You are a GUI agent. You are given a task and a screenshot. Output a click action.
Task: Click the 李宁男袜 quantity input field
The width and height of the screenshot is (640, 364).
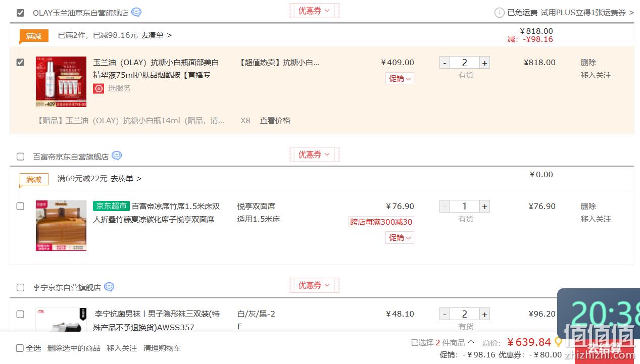click(x=464, y=314)
